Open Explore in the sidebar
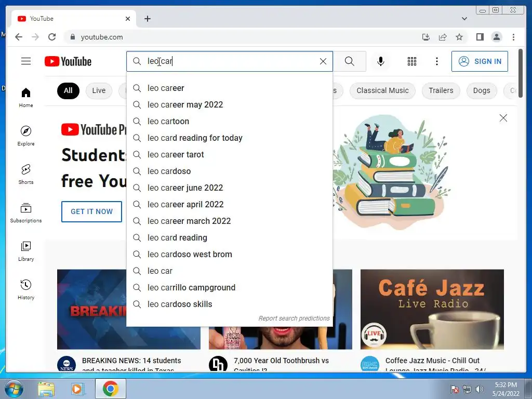Screen dimensions: 532x399 [26, 136]
